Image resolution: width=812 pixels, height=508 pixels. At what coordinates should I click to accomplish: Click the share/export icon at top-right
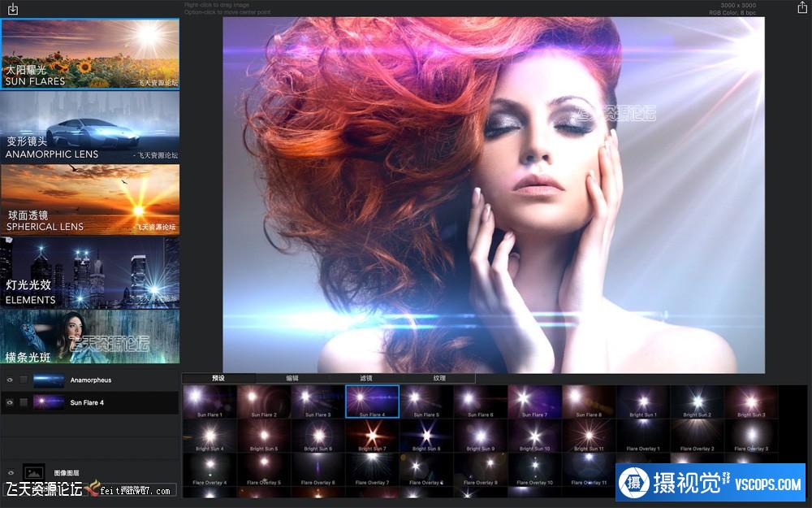(x=802, y=7)
